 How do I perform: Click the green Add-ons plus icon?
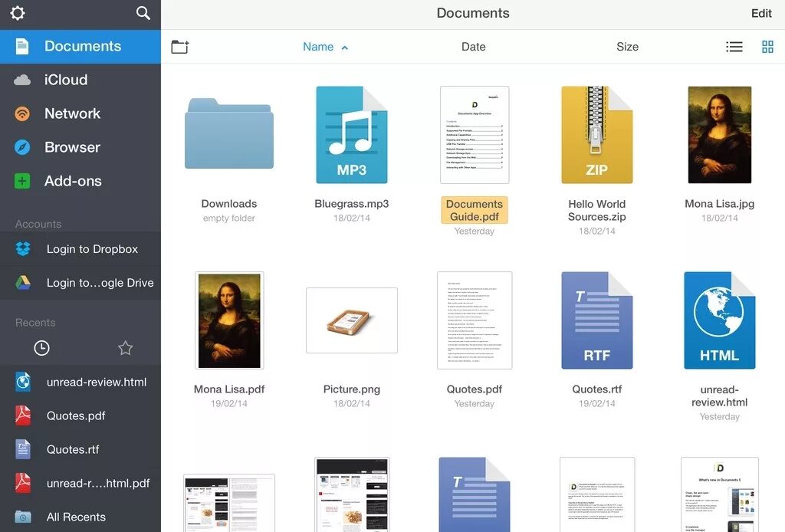[22, 181]
